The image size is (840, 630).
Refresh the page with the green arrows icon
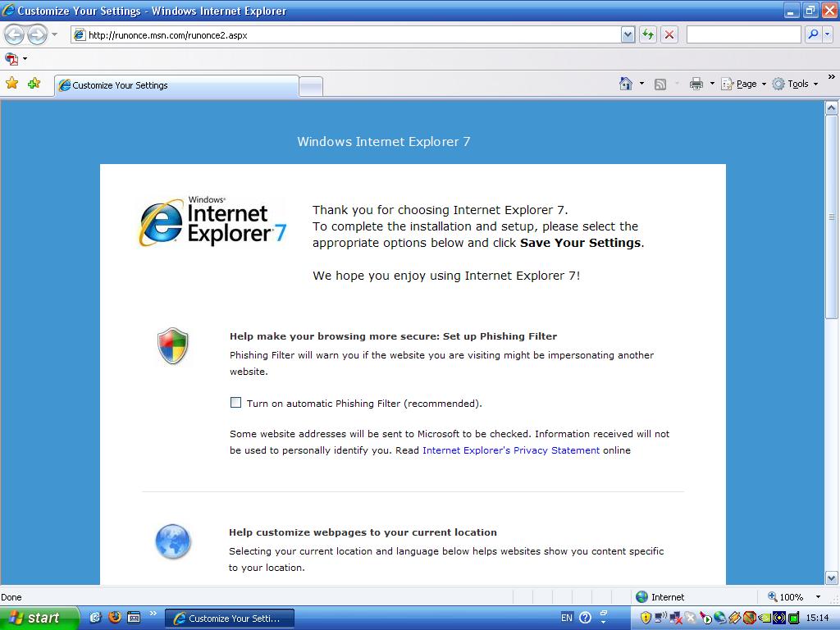648,35
